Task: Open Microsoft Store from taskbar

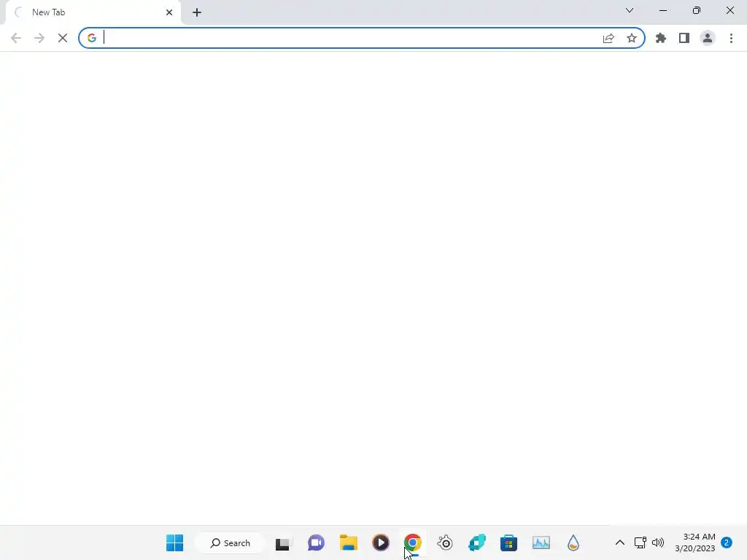Action: tap(508, 542)
